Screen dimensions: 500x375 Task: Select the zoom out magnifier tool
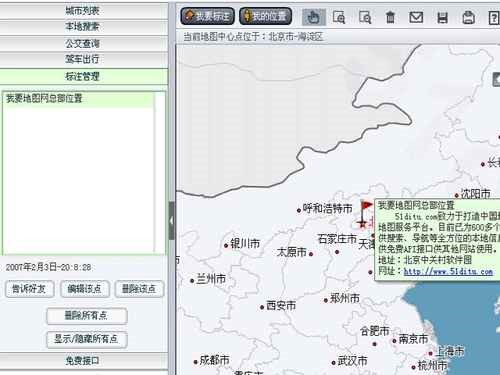365,17
